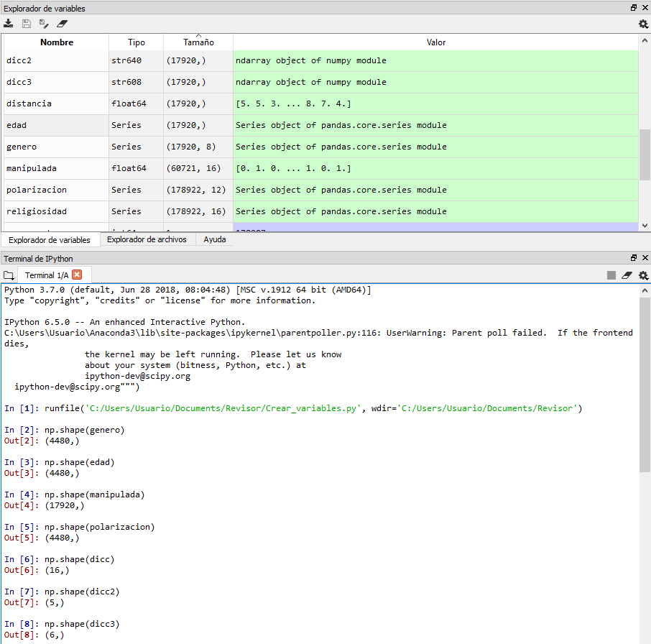Click the Save data as icon

[44, 24]
